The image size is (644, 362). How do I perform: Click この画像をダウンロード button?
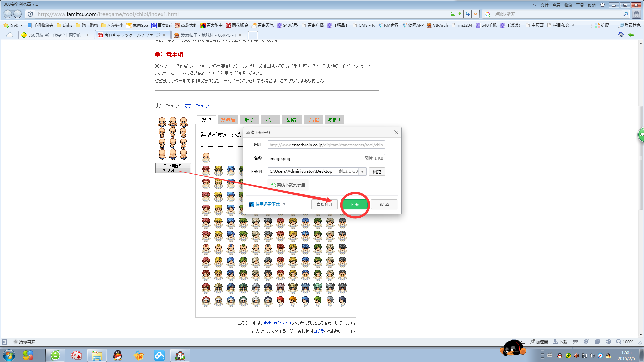[x=173, y=168]
